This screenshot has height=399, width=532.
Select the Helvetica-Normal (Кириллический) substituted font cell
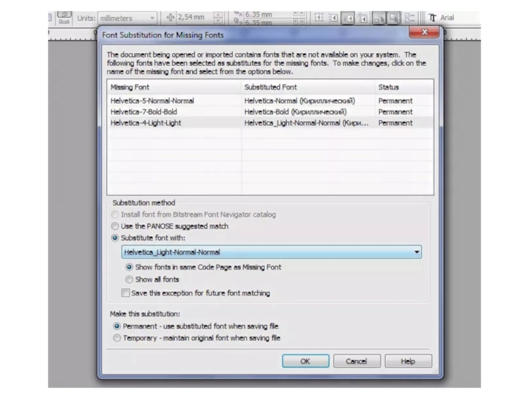pos(300,101)
